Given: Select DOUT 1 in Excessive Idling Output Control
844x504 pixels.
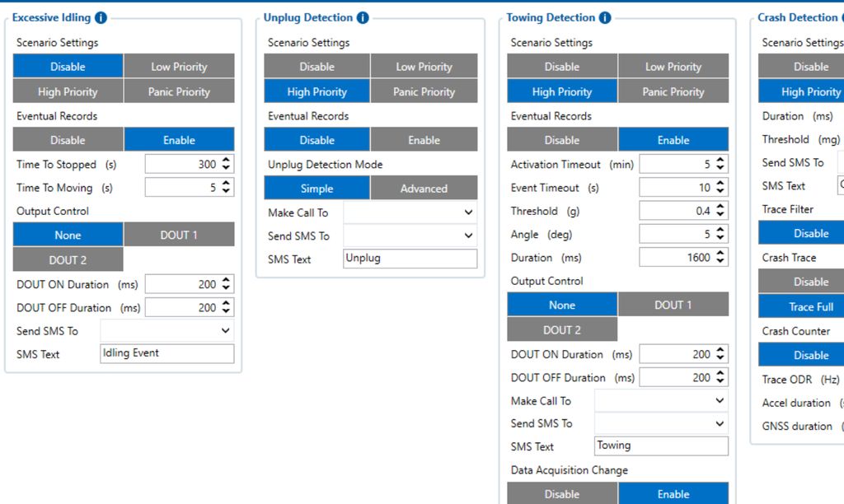Looking at the screenshot, I should (x=179, y=235).
